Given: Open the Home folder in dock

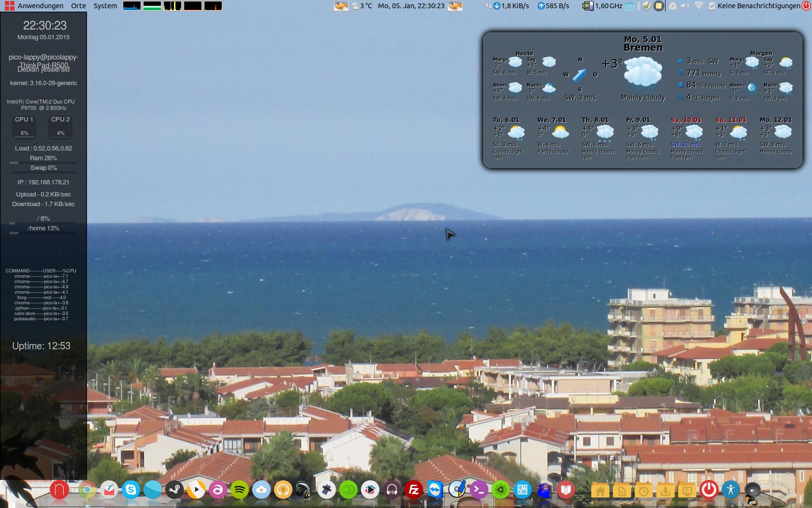Looking at the screenshot, I should [600, 492].
